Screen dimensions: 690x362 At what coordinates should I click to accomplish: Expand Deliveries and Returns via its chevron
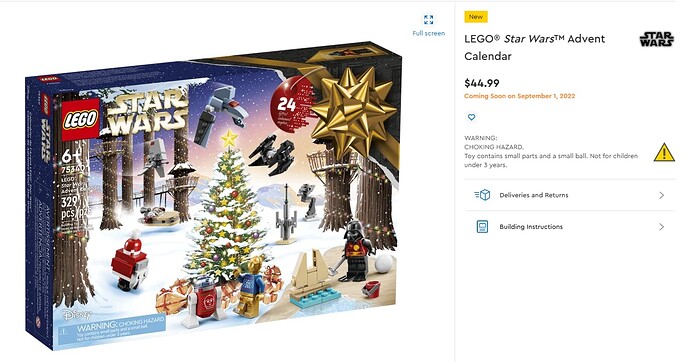tap(661, 195)
